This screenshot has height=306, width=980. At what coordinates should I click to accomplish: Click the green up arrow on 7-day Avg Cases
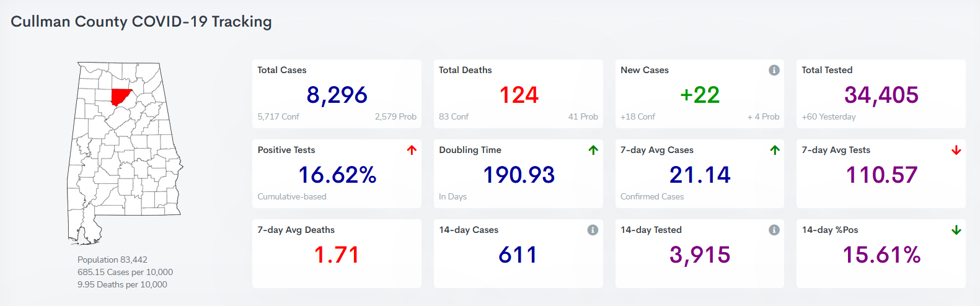click(x=774, y=150)
